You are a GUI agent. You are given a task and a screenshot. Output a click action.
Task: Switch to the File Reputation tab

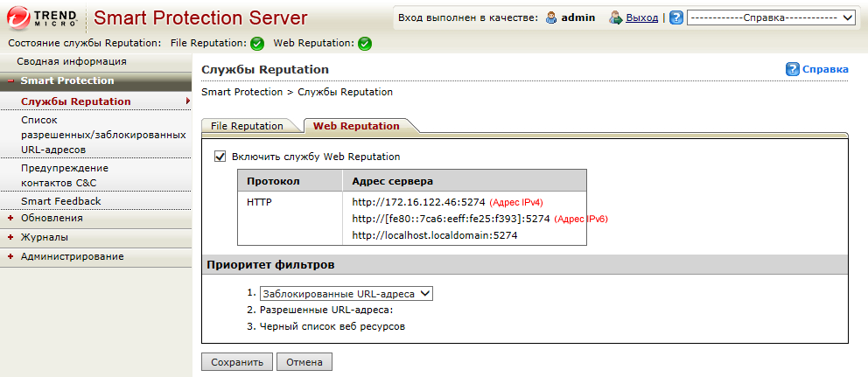coord(247,126)
